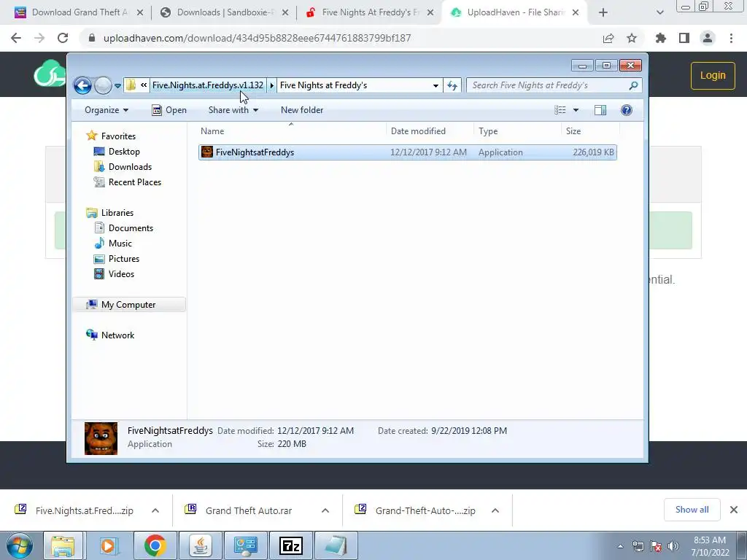
Task: Go back with Explorer's blue back arrow
Action: coord(82,86)
